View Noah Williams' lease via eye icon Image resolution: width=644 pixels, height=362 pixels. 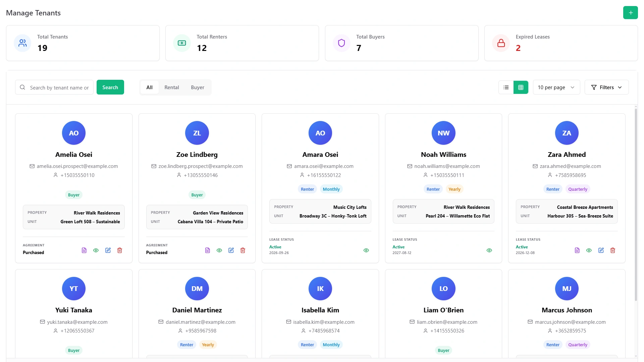(x=489, y=250)
